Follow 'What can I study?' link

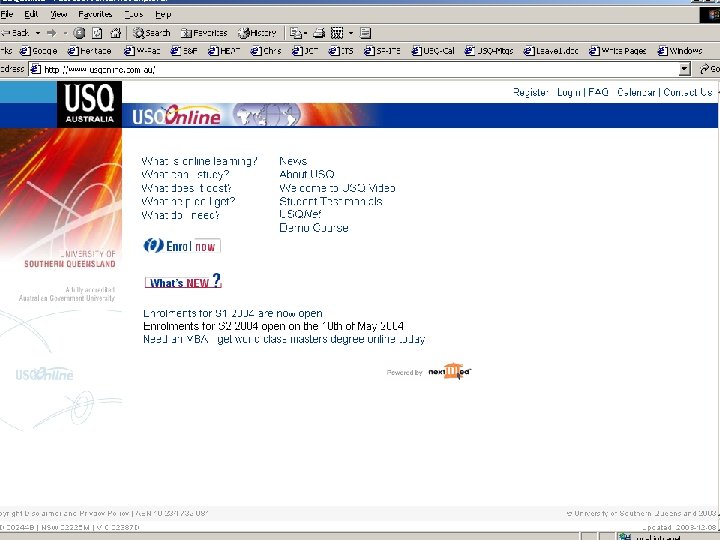pyautogui.click(x=185, y=174)
